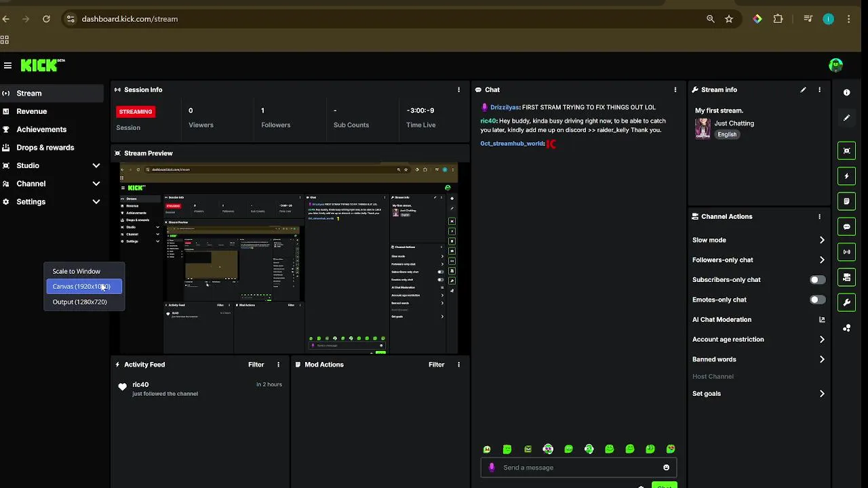
Task: Open AI Chat Moderation external link icon
Action: (822, 319)
